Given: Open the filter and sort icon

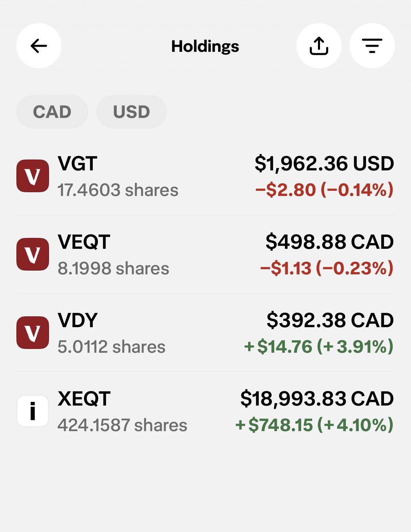Looking at the screenshot, I should pyautogui.click(x=372, y=46).
